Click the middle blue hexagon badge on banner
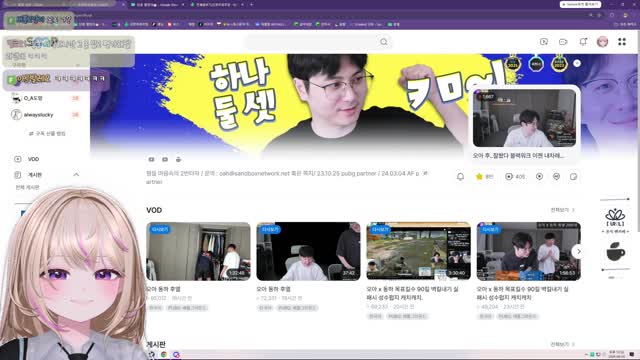The image size is (640, 360). [x=536, y=64]
